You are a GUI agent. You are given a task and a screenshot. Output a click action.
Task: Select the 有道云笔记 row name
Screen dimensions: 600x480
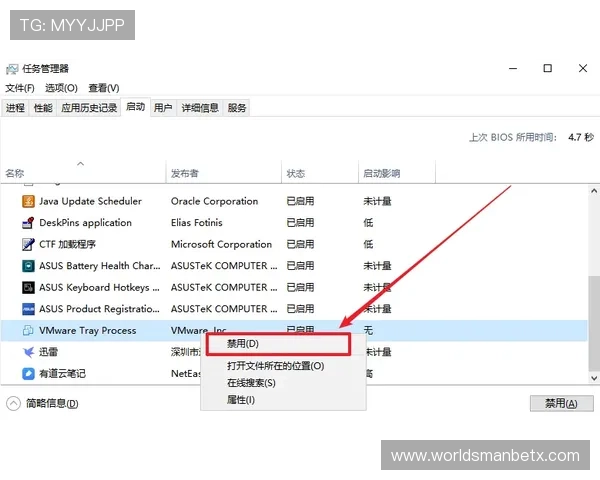tap(62, 373)
